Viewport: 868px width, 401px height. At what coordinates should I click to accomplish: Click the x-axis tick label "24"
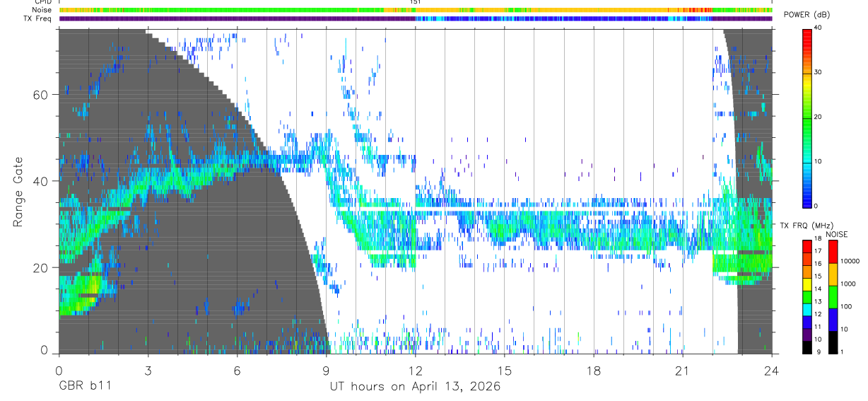(x=772, y=371)
